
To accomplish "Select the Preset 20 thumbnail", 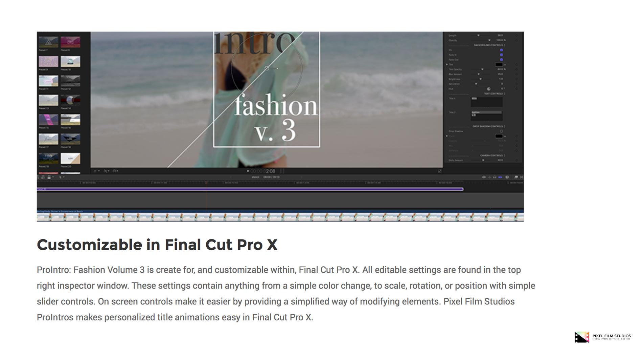I will pos(70,159).
